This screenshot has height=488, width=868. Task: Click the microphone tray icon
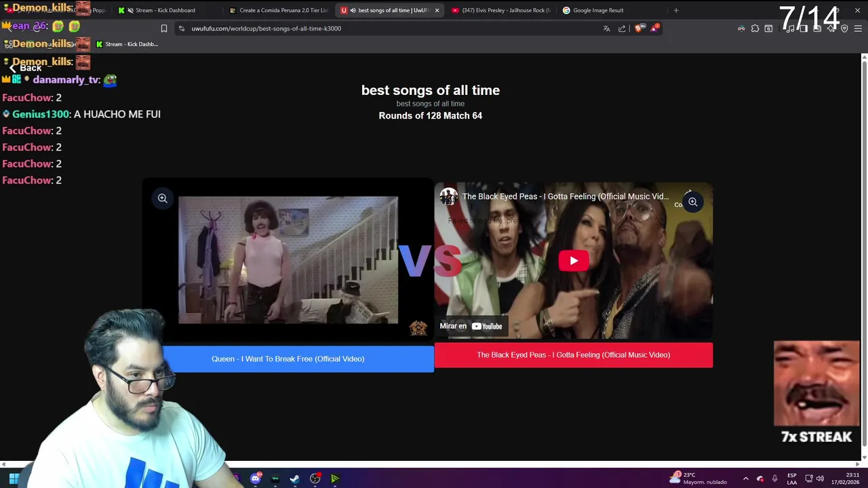pos(774,479)
